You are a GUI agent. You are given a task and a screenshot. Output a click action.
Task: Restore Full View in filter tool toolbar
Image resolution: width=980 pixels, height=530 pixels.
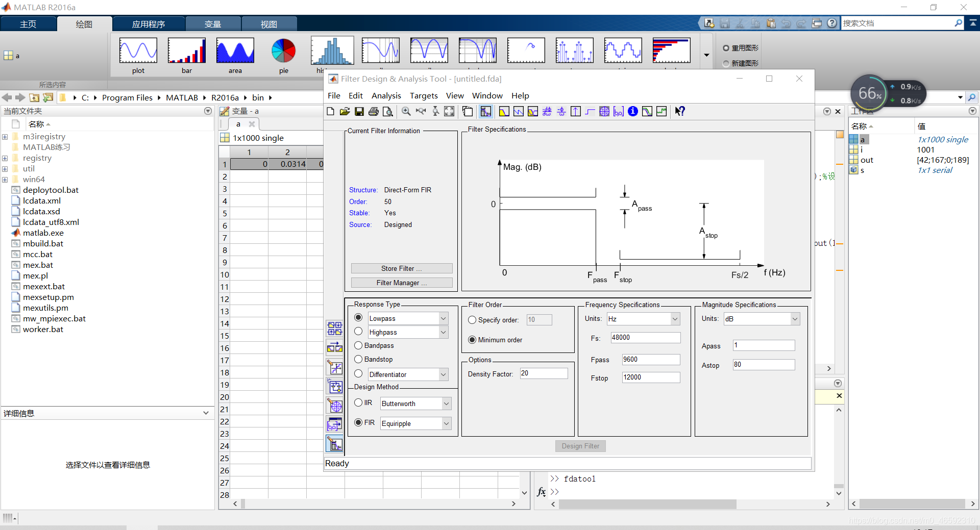(x=449, y=111)
